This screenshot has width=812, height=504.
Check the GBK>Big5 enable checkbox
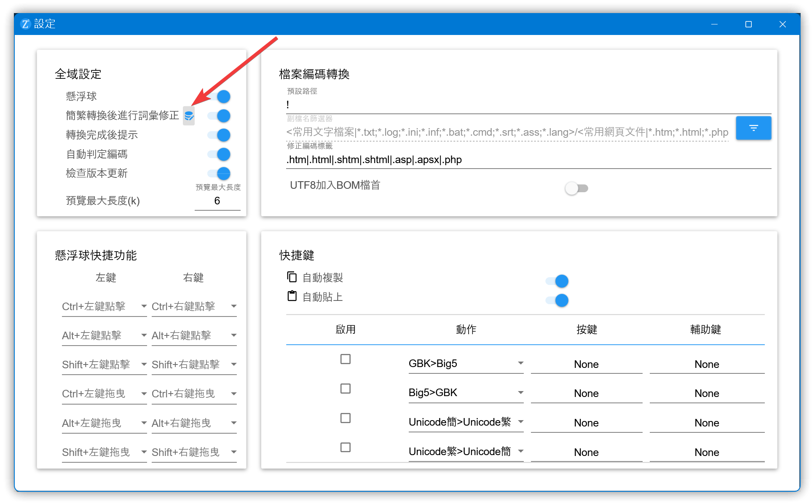pos(345,359)
